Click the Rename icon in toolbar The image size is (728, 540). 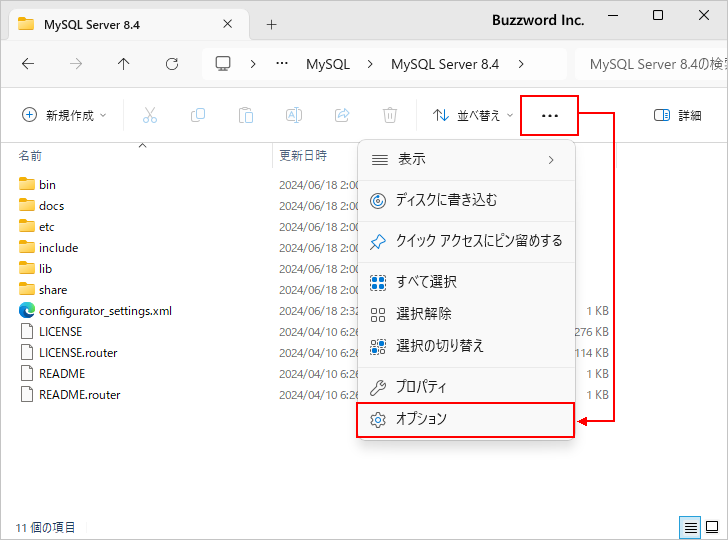[x=294, y=115]
